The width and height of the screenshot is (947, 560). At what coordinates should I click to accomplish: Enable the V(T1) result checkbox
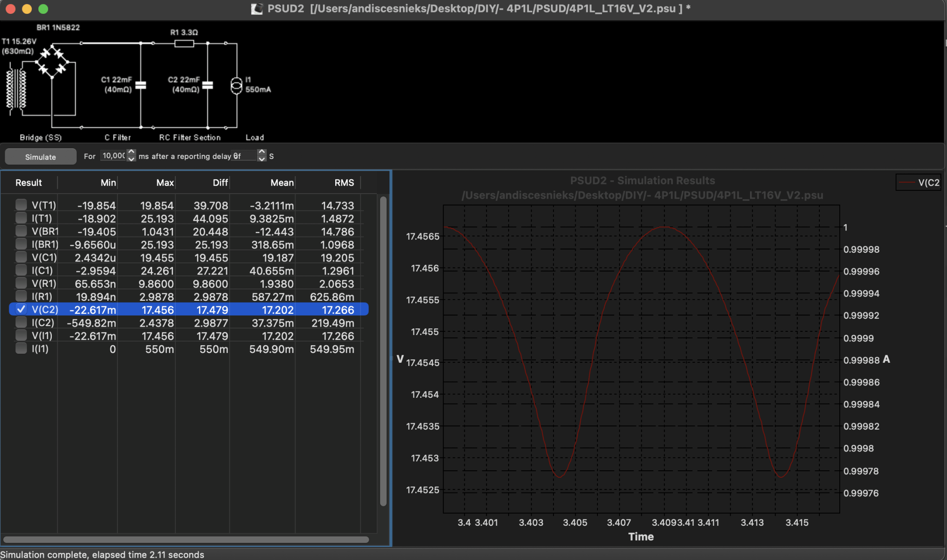(x=21, y=204)
